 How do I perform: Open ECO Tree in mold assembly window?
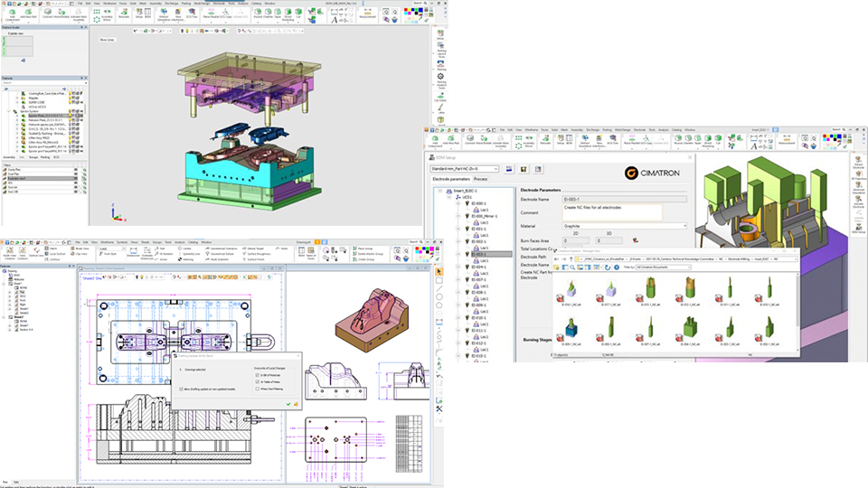[192, 14]
